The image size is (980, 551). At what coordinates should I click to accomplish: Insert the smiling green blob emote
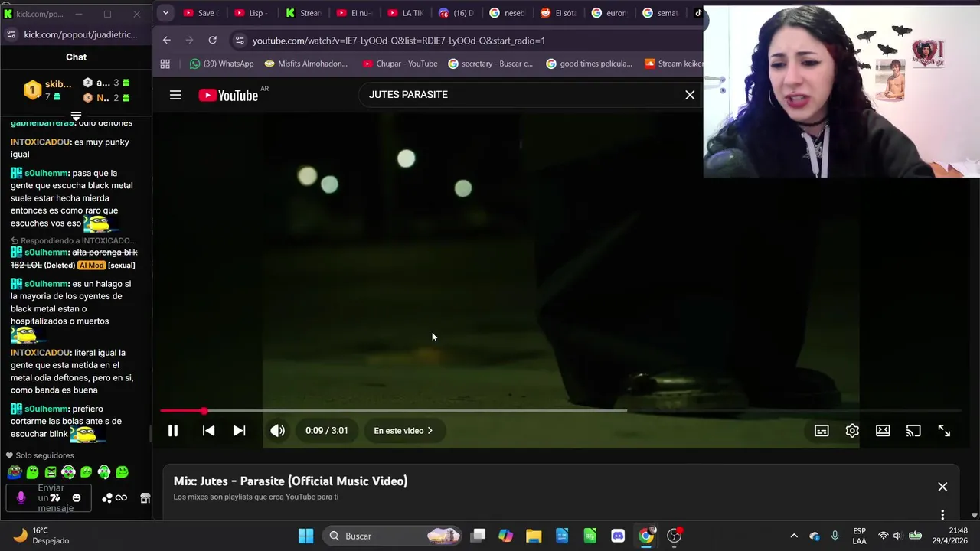click(122, 472)
